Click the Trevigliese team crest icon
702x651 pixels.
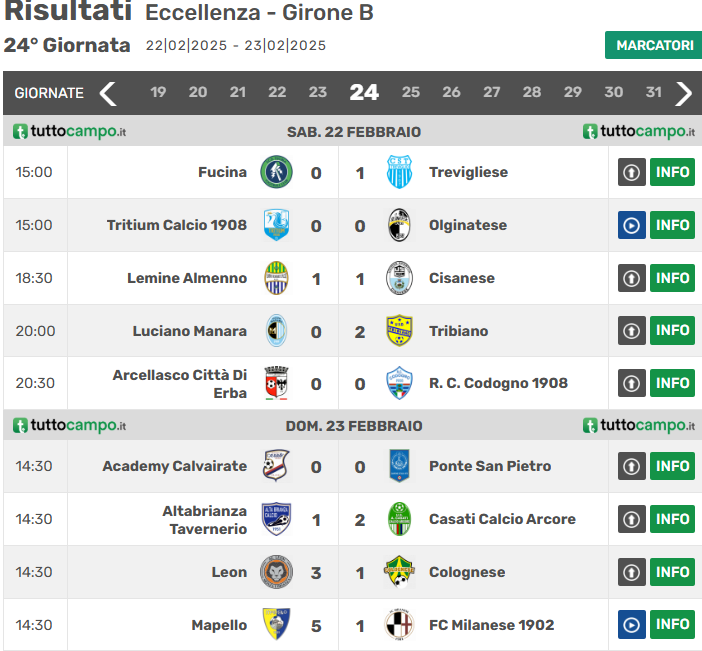(x=399, y=172)
